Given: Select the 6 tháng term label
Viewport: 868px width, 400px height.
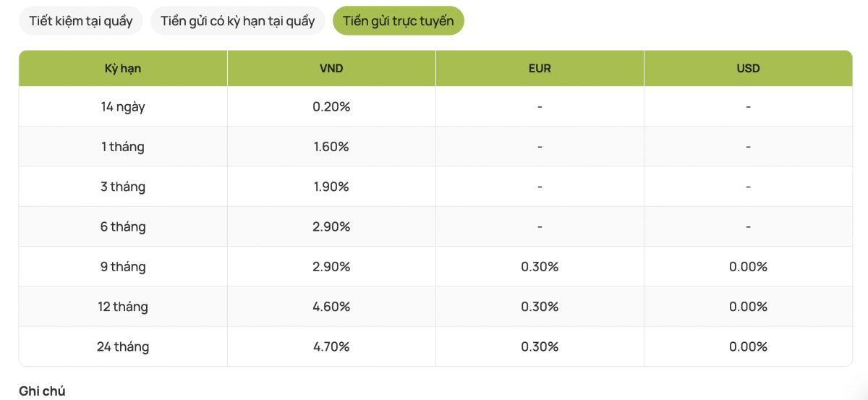Looking at the screenshot, I should [x=123, y=226].
